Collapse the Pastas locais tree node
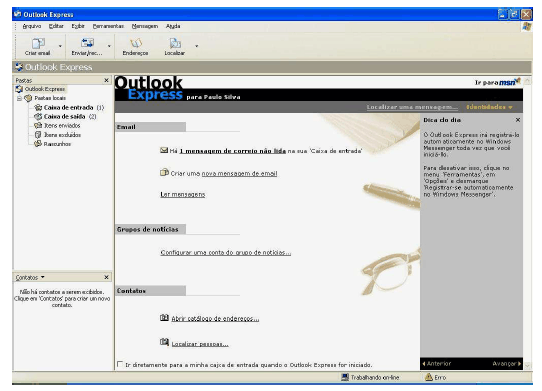This screenshot has width=542, height=391. point(20,98)
